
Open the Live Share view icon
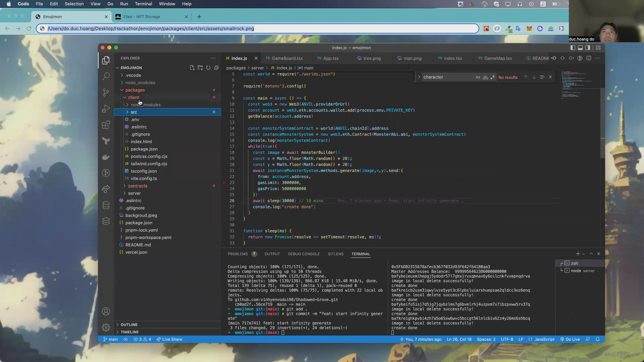tap(106, 189)
